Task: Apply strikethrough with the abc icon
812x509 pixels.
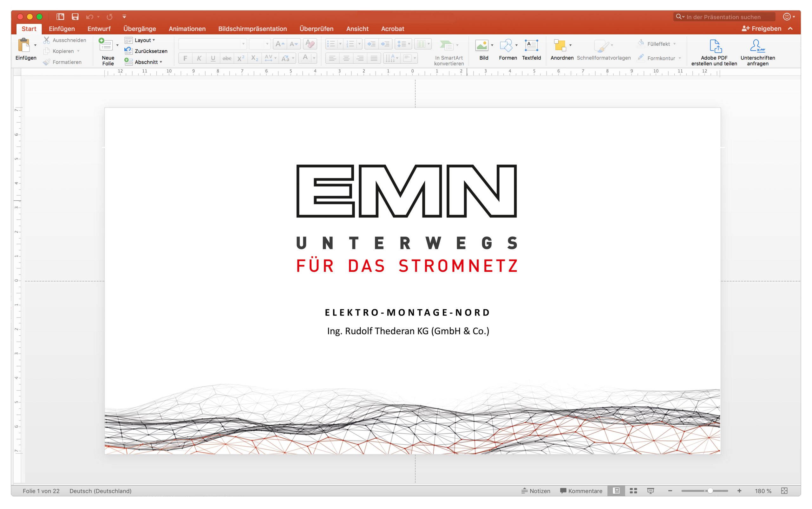Action: 227,58
